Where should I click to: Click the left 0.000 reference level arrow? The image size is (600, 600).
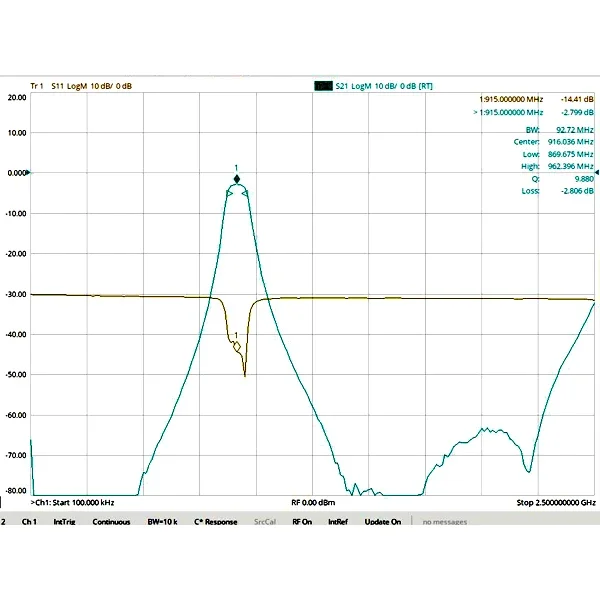28,173
